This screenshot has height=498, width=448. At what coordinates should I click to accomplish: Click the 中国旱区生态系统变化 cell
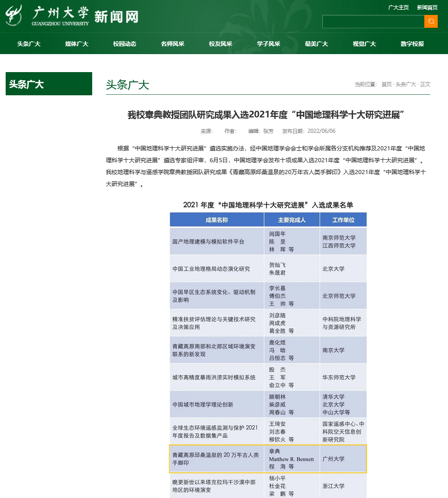217,296
